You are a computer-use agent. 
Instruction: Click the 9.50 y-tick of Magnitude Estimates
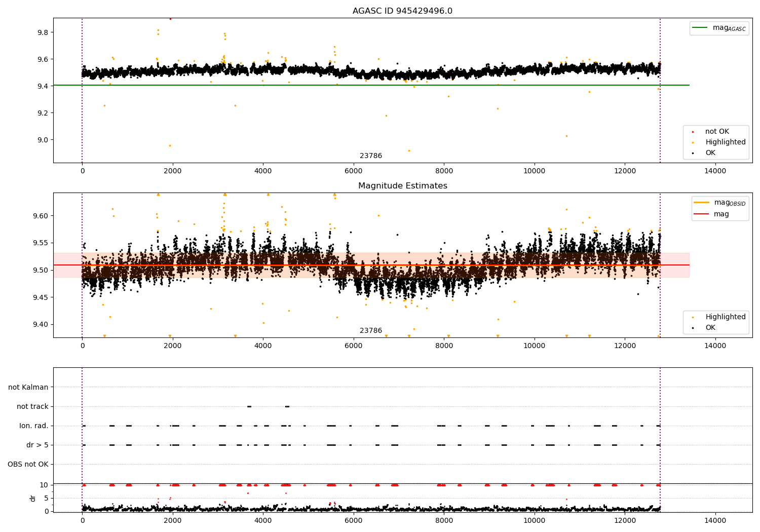pyautogui.click(x=42, y=270)
